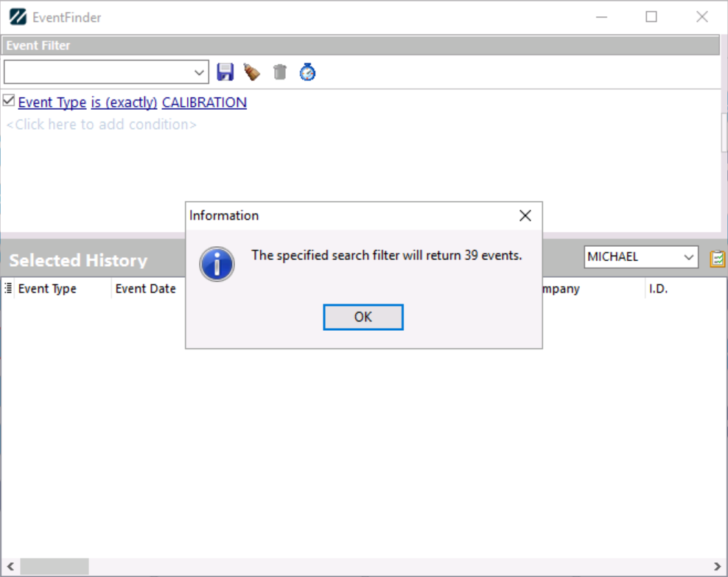Screen dimensions: 728x577
Task: Sort by the Event Date column header
Action: (146, 289)
